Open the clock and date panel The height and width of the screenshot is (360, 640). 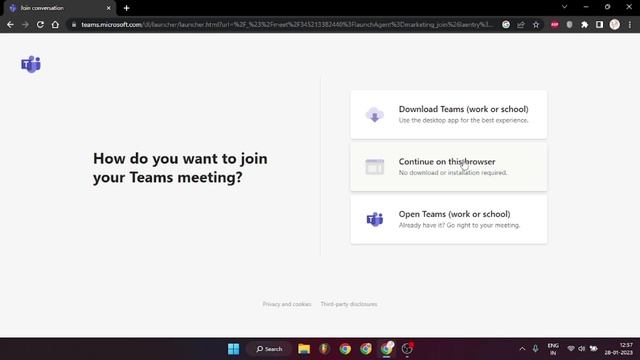(x=619, y=349)
